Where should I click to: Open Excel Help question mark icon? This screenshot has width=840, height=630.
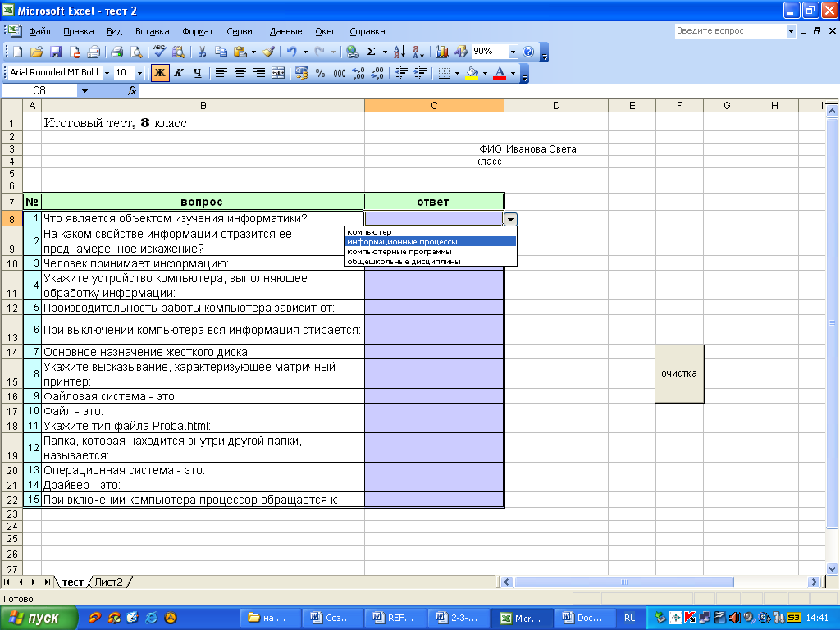528,52
